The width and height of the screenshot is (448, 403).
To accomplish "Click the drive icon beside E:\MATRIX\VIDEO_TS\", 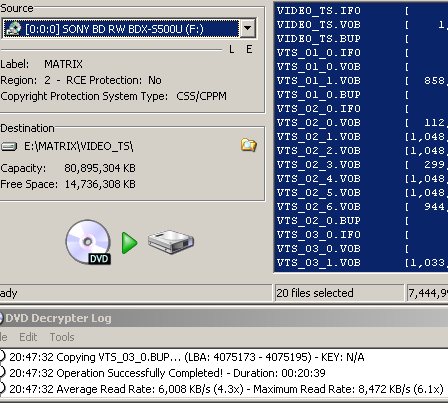I will coord(9,146).
